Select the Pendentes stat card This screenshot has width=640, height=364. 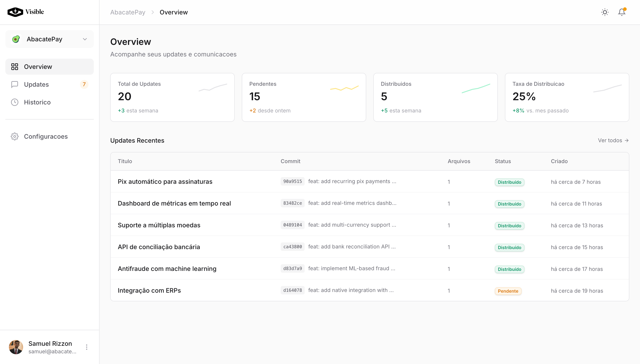[x=304, y=97]
